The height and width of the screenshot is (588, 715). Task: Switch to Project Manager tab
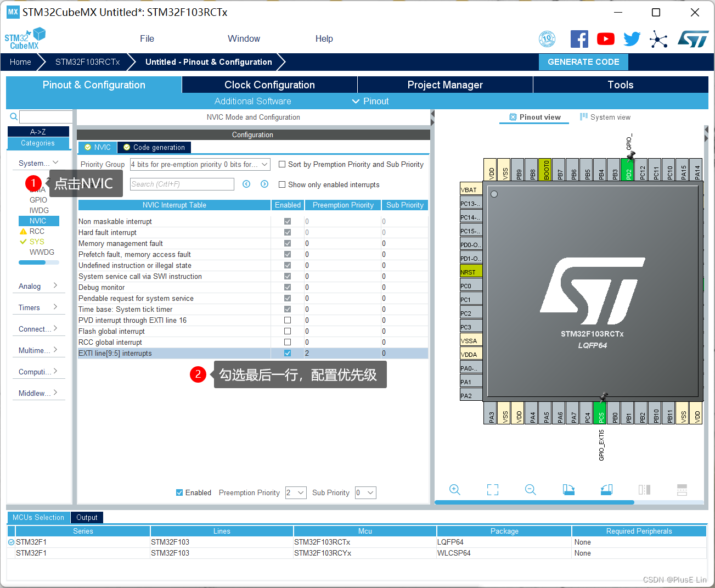[445, 85]
